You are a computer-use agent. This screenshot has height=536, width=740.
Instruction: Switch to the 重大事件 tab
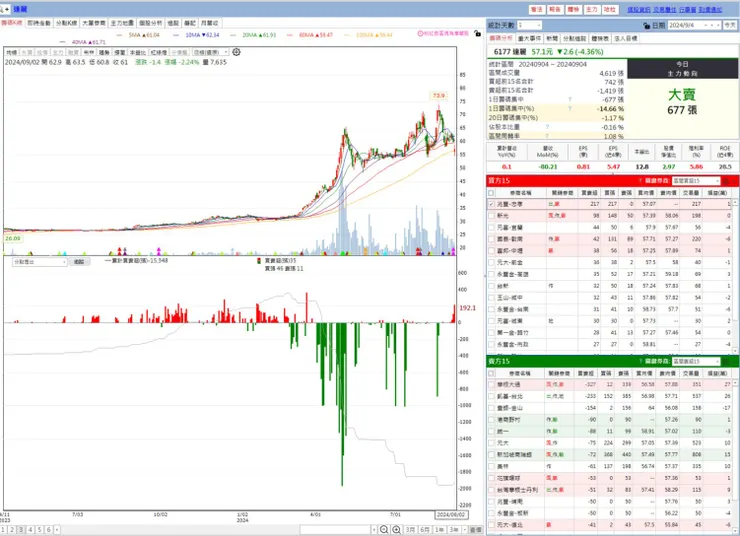(x=530, y=38)
